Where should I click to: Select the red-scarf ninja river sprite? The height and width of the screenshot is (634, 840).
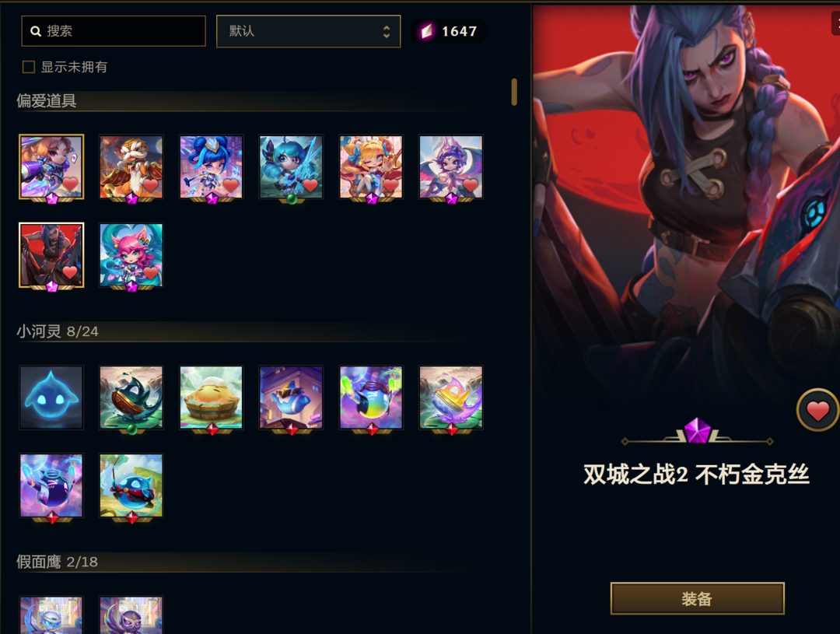pyautogui.click(x=131, y=485)
